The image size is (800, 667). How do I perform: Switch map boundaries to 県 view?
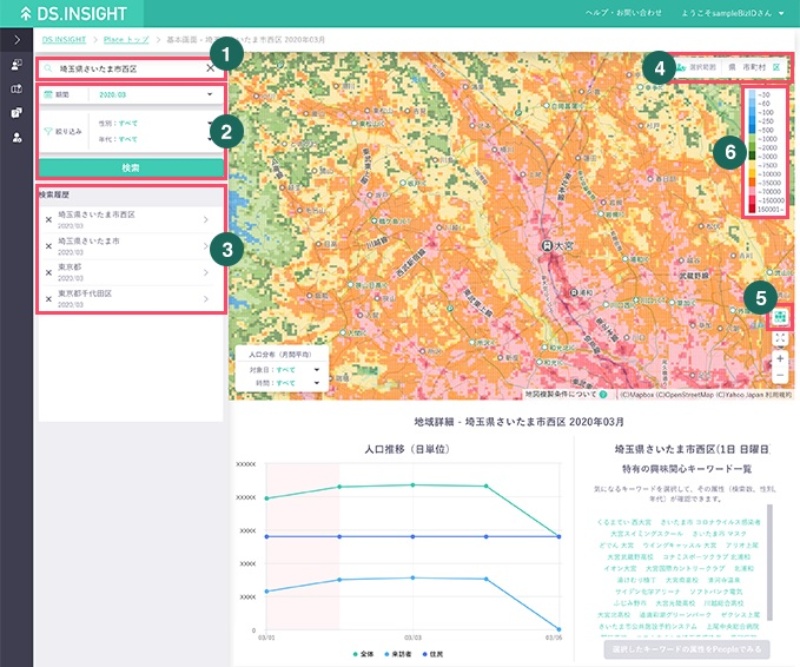pyautogui.click(x=730, y=67)
